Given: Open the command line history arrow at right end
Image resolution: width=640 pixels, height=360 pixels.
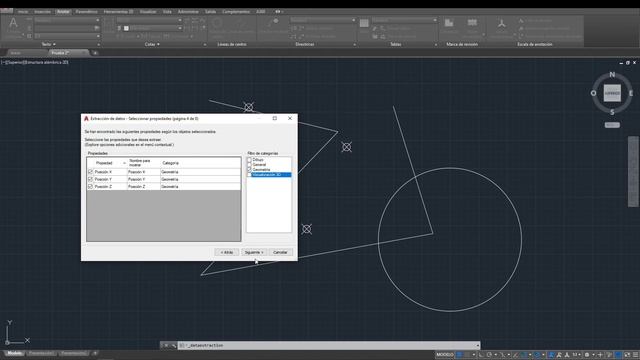Looking at the screenshot, I should 477,345.
